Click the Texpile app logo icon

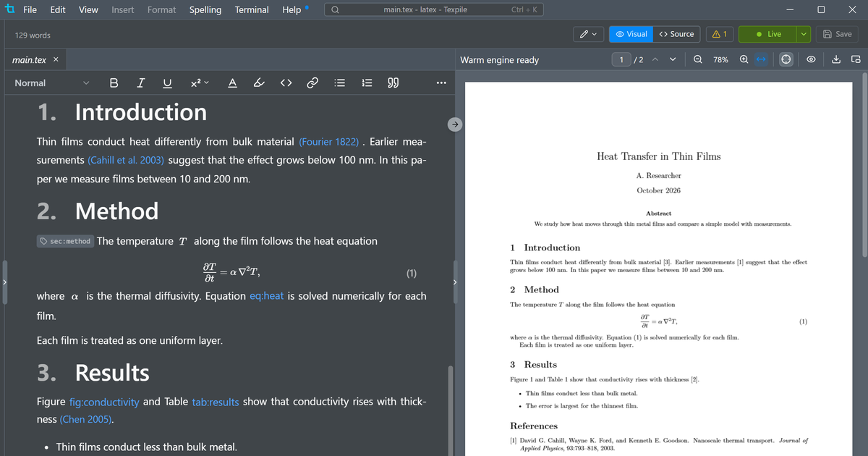click(10, 9)
